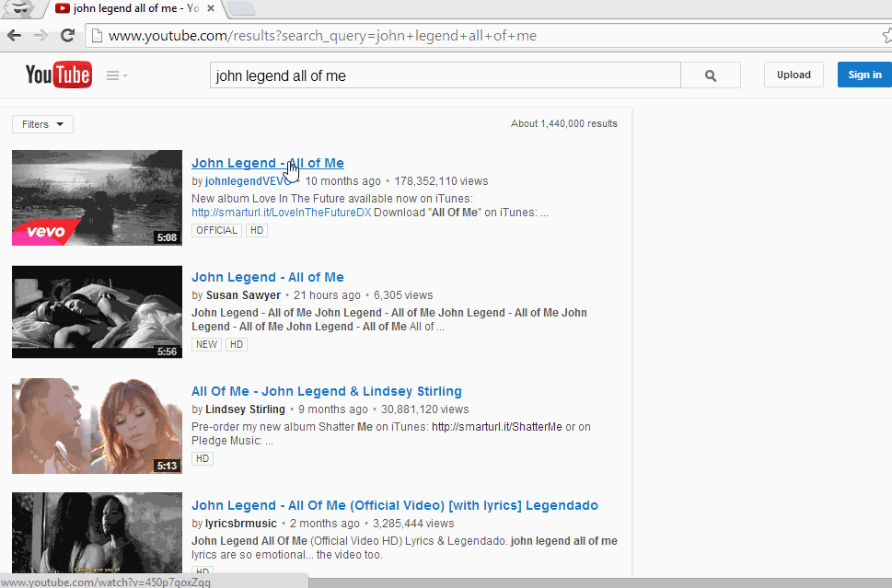Click the HD badge beside OFFICIAL
892x588 pixels.
tap(257, 230)
